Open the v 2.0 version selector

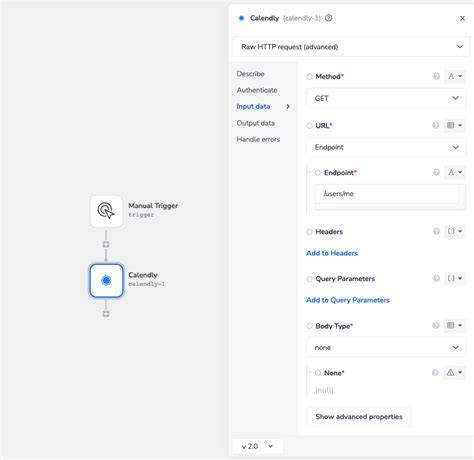point(258,446)
